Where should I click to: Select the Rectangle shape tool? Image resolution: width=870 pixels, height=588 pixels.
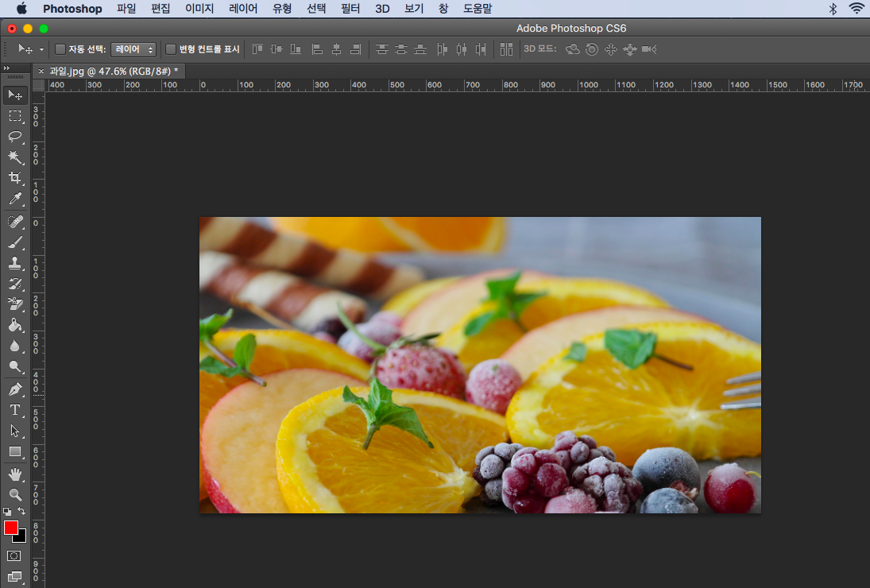[x=15, y=451]
